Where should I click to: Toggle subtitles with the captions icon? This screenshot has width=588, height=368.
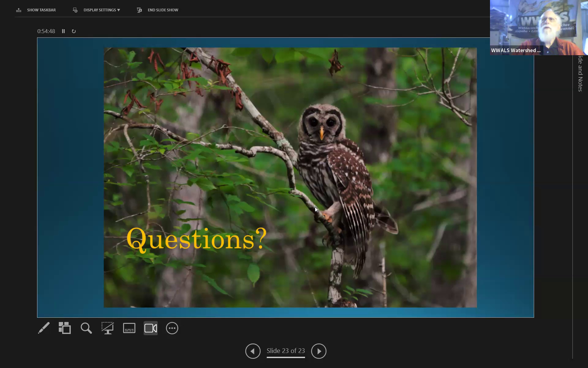tap(129, 328)
